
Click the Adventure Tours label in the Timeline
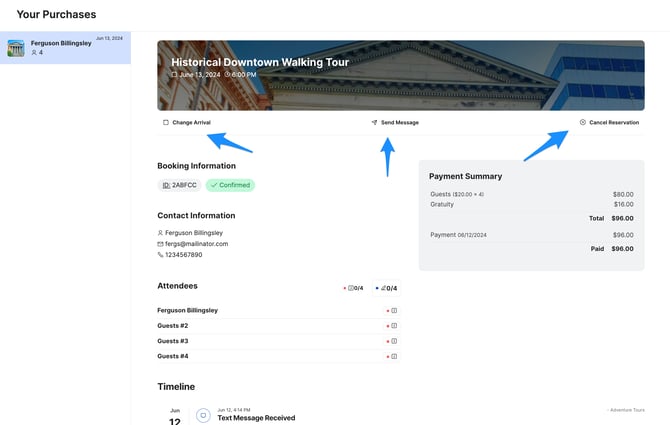[x=626, y=410]
